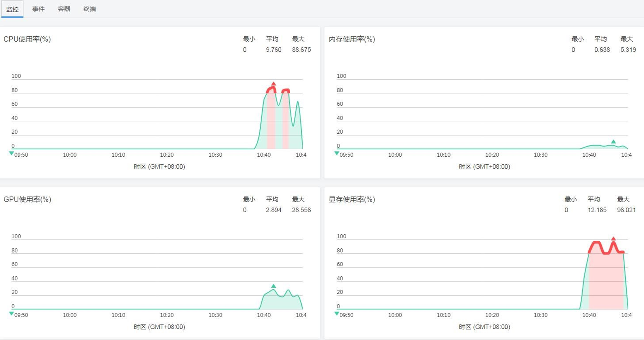The height and width of the screenshot is (340, 644).
Task: Click the large red area in 显存使用率 chart
Action: (606, 280)
